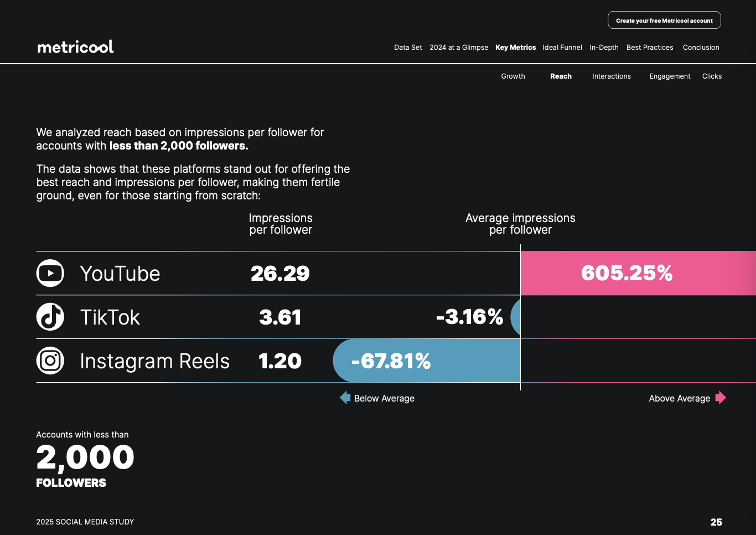Open the Data Set section
The width and height of the screenshot is (756, 535).
(x=408, y=48)
